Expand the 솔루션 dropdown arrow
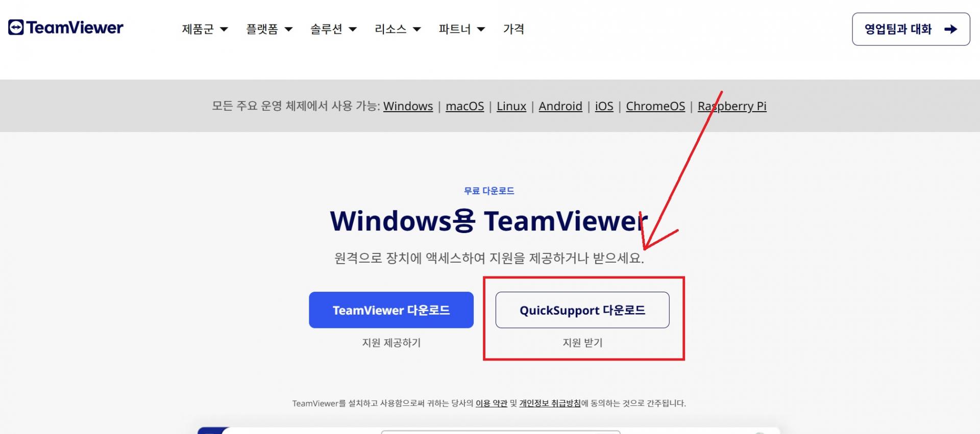 pyautogui.click(x=352, y=30)
